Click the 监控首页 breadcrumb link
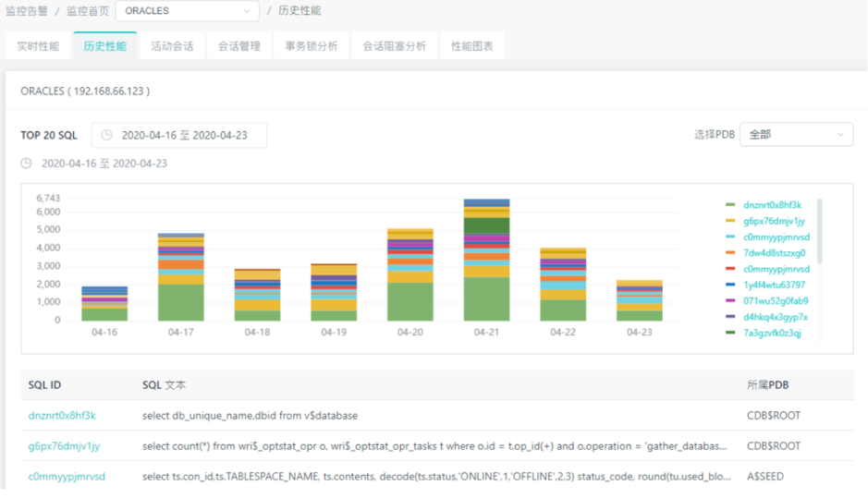 point(88,11)
